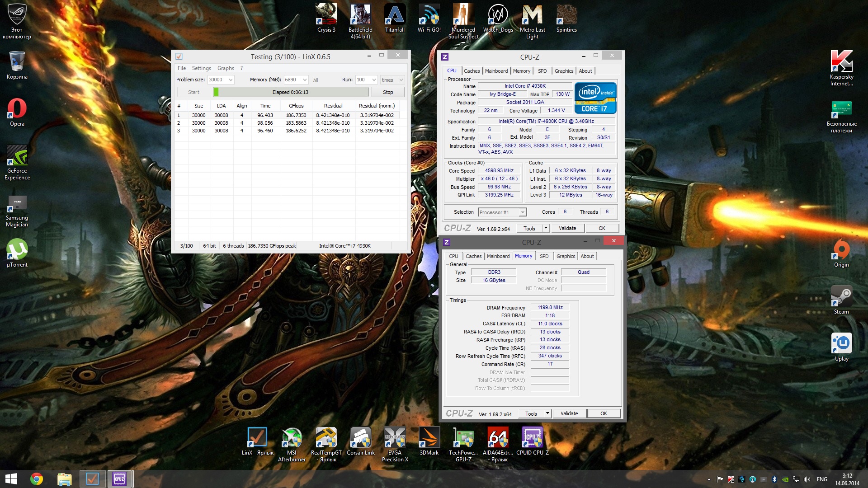The width and height of the screenshot is (868, 488).
Task: Expand the LinX Run count dropdown
Action: click(374, 80)
